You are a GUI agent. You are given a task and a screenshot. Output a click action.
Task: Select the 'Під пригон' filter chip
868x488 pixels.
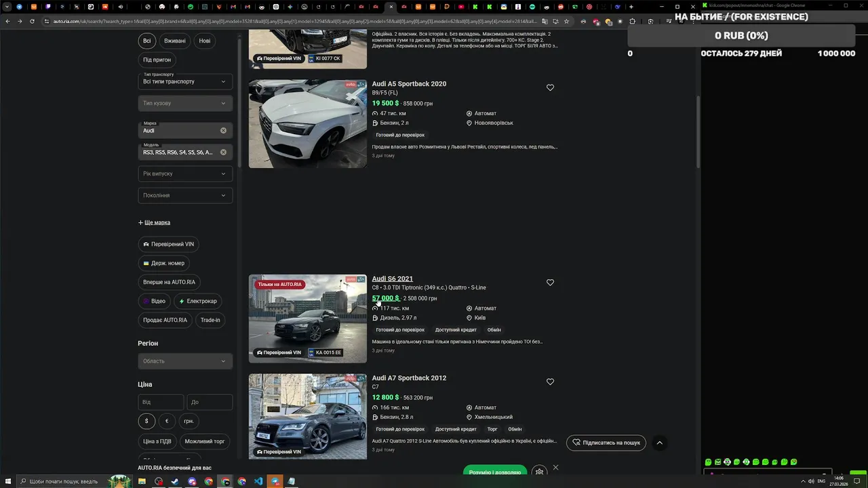[157, 60]
